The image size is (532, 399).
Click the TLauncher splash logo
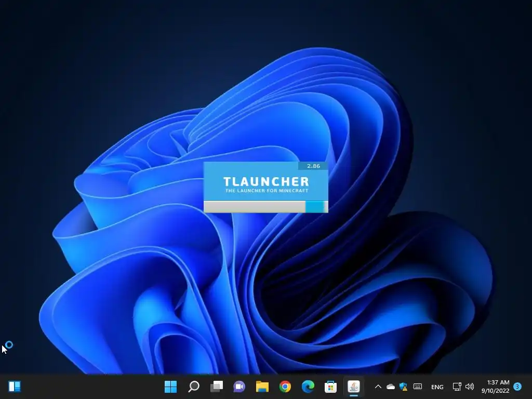(x=266, y=181)
